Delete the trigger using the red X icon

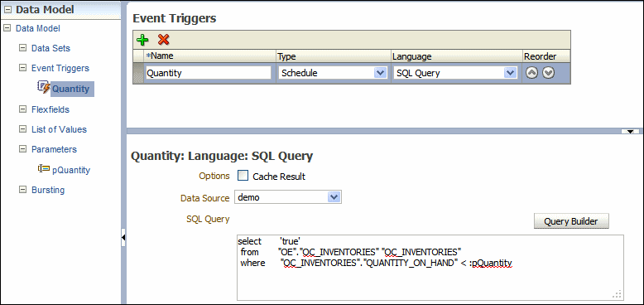pos(163,40)
